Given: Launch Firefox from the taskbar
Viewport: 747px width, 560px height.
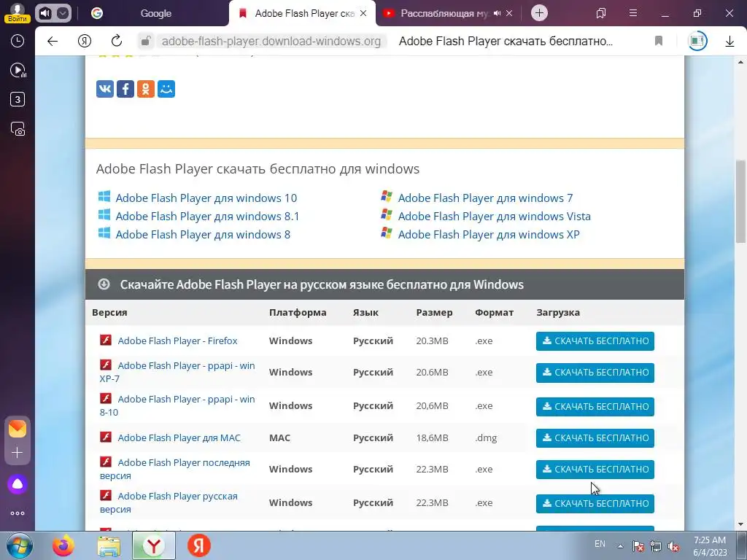Looking at the screenshot, I should click(x=63, y=545).
